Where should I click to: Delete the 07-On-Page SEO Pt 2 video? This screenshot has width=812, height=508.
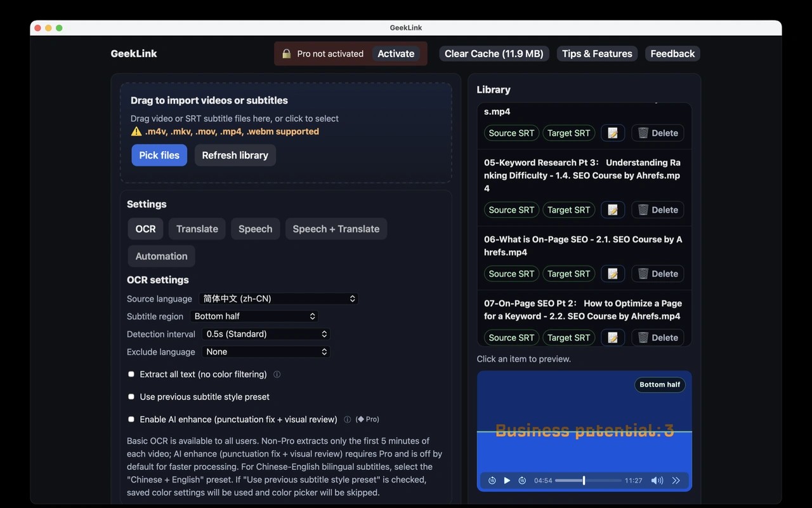658,338
